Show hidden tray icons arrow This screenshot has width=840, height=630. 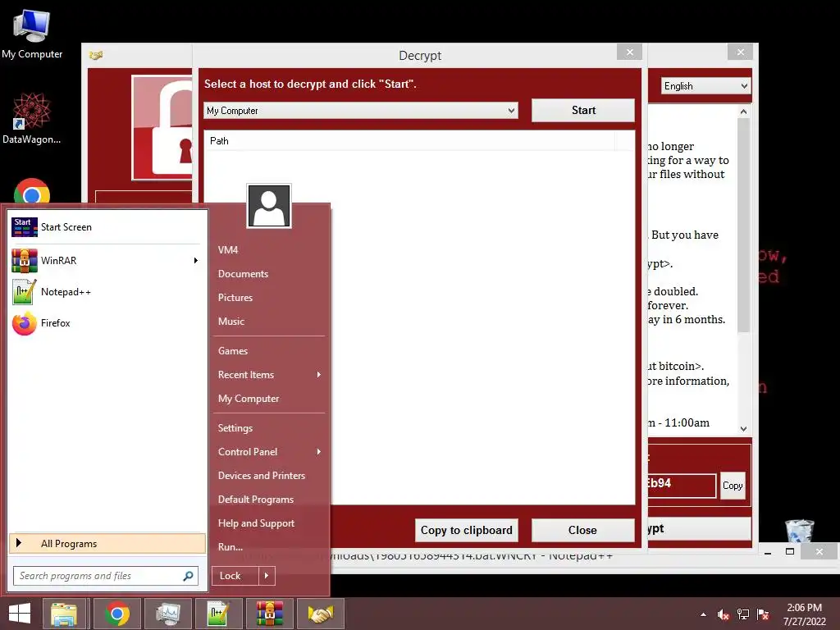pyautogui.click(x=703, y=614)
